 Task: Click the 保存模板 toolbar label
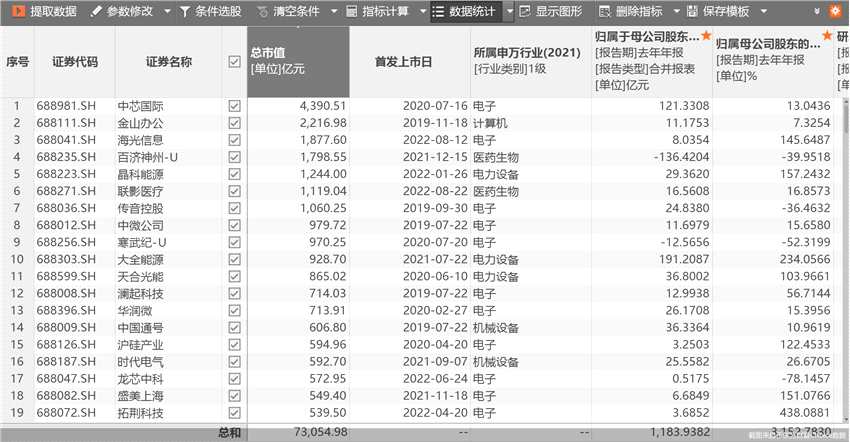coord(726,11)
